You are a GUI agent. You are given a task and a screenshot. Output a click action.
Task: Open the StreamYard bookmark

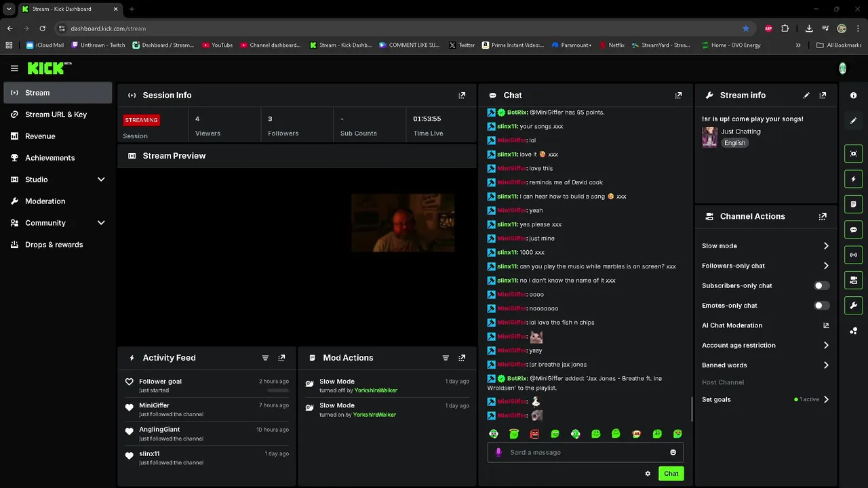pos(660,45)
